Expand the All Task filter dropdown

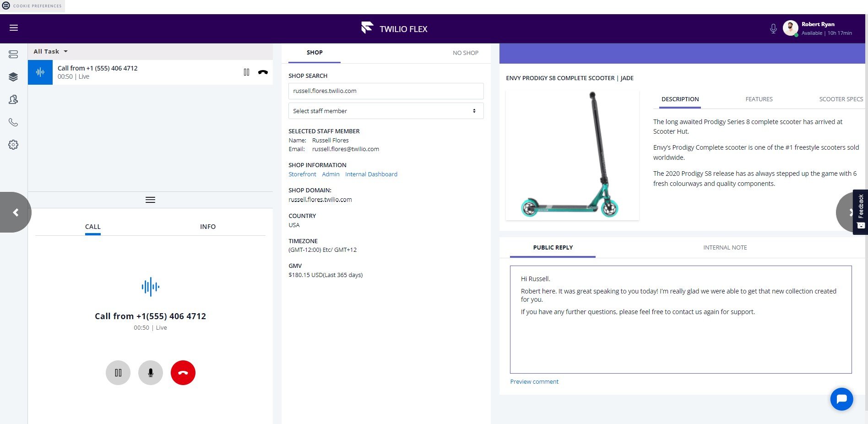pos(50,51)
